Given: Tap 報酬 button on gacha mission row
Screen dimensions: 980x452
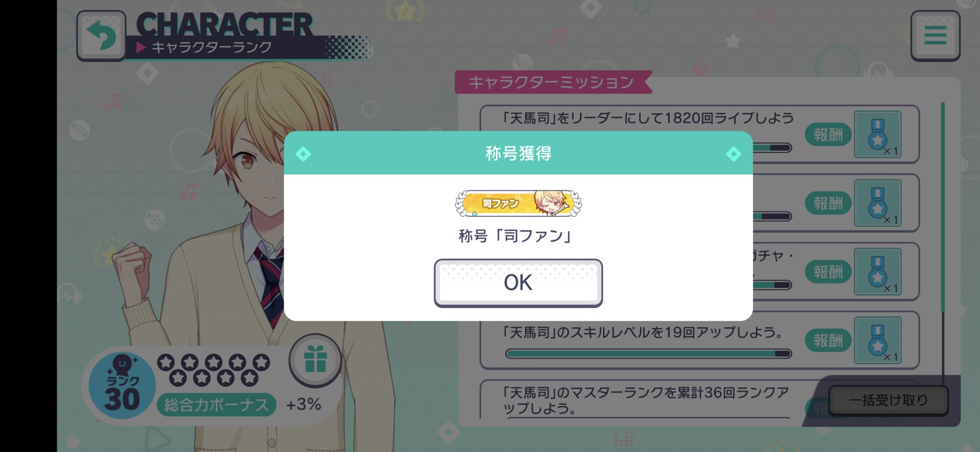Looking at the screenshot, I should point(828,272).
